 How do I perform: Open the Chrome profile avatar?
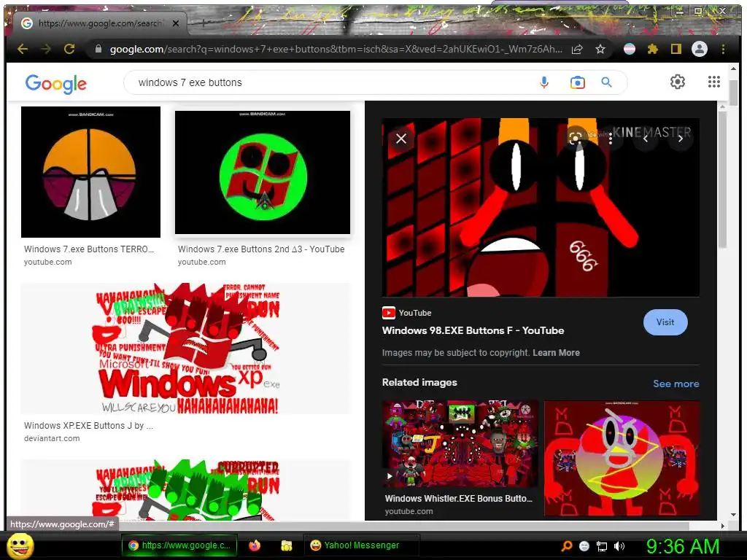[700, 49]
